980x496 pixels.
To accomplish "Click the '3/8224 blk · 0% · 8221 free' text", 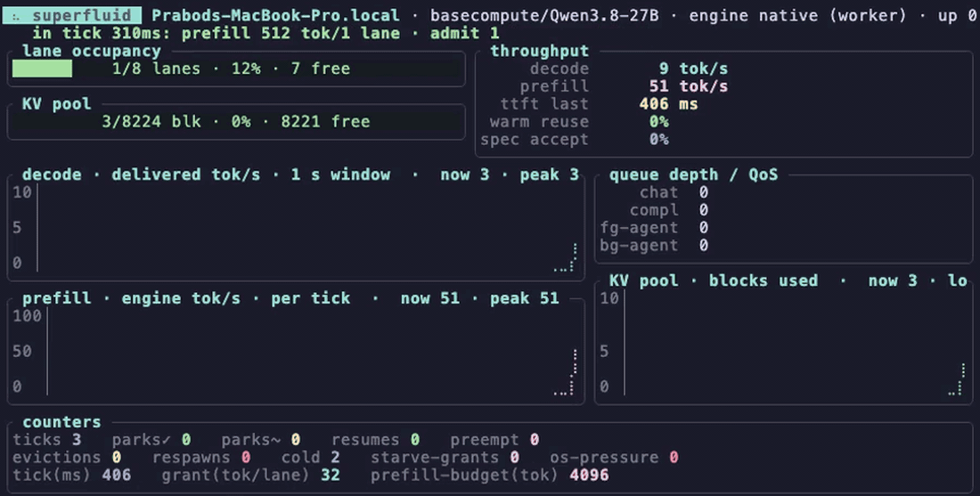I will [x=235, y=121].
